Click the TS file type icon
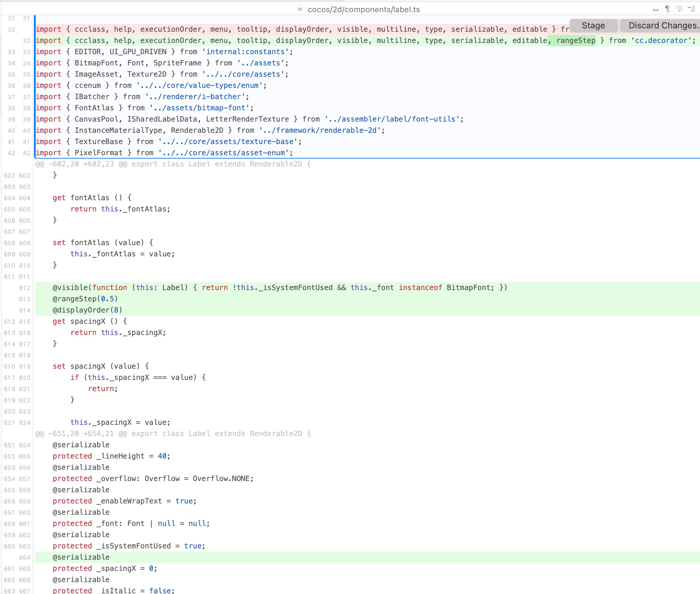The width and height of the screenshot is (700, 594). point(299,10)
